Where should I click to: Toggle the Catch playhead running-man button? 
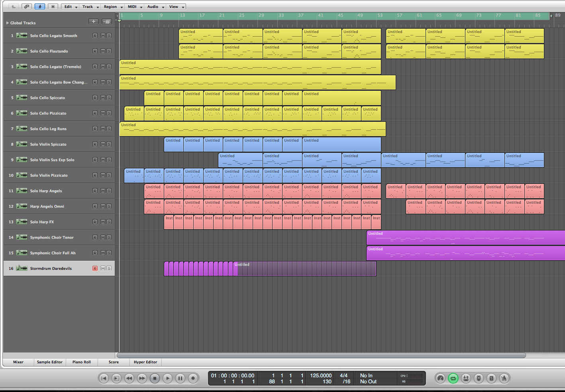click(x=40, y=6)
